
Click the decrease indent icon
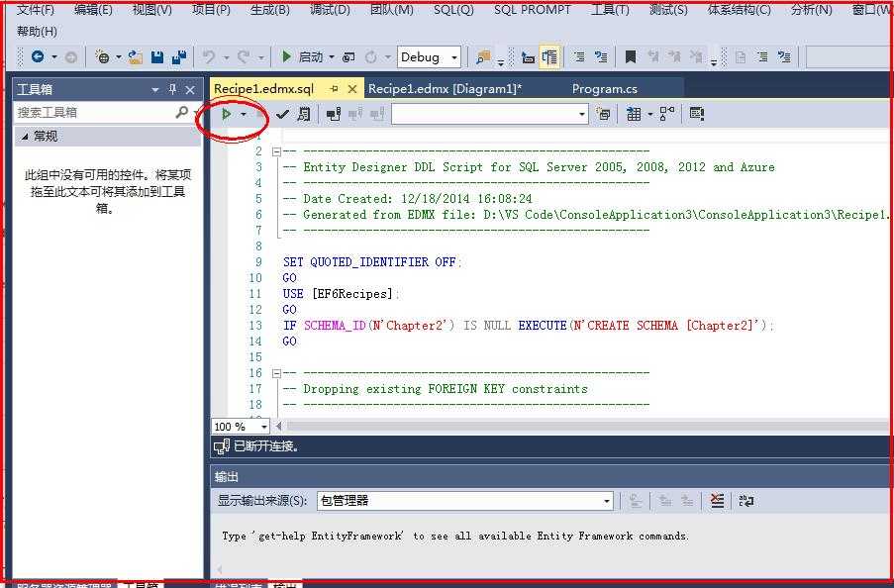579,57
